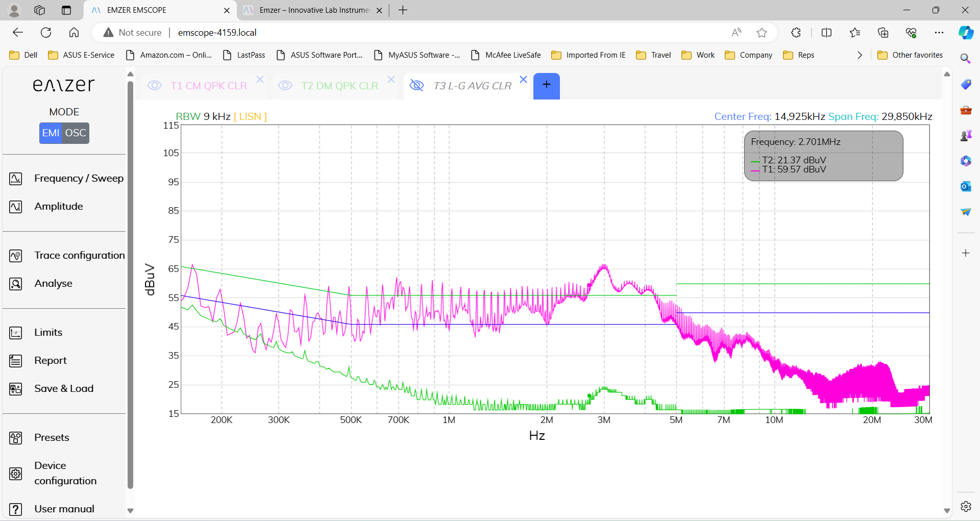
Task: Switch to Emzer Innovative Lab Instruments browser tab
Action: 312,10
